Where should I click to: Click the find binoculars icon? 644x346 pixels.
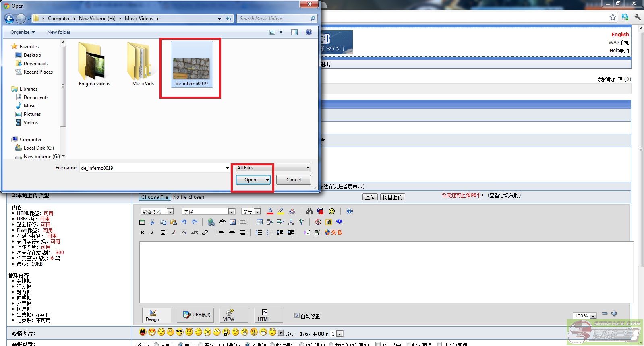tap(309, 212)
